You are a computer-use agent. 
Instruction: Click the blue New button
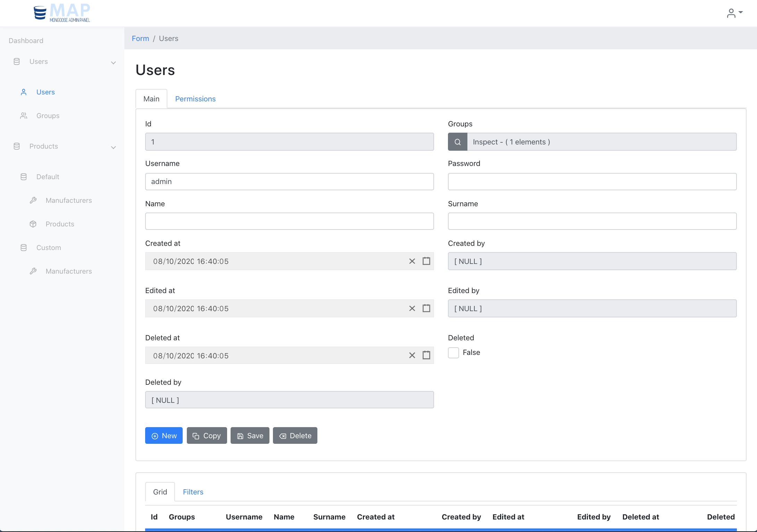tap(164, 435)
